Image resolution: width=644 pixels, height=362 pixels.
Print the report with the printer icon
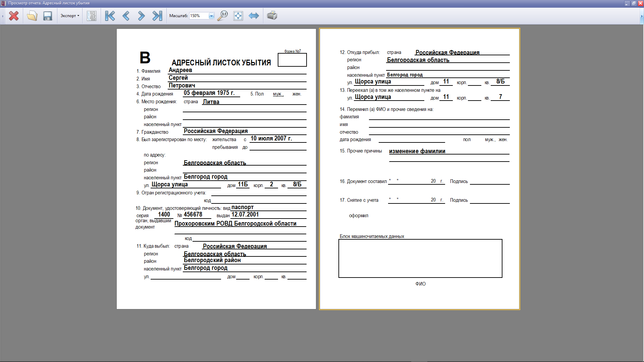coord(272,16)
